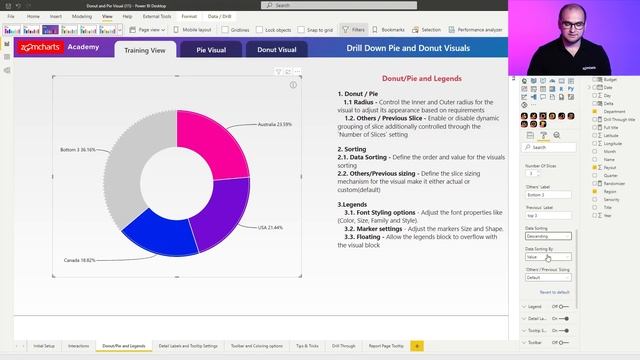Click Get more visuals ellipsis
640x360 pixels.
[533, 105]
